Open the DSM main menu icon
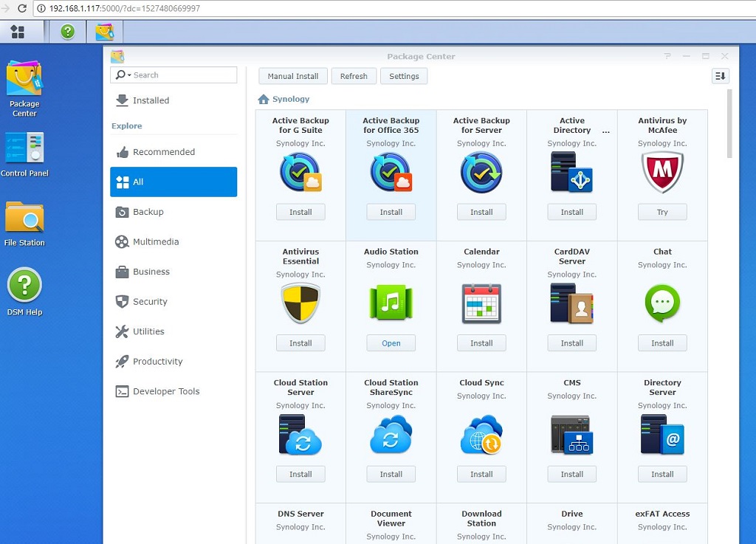The image size is (756, 544). (x=18, y=32)
